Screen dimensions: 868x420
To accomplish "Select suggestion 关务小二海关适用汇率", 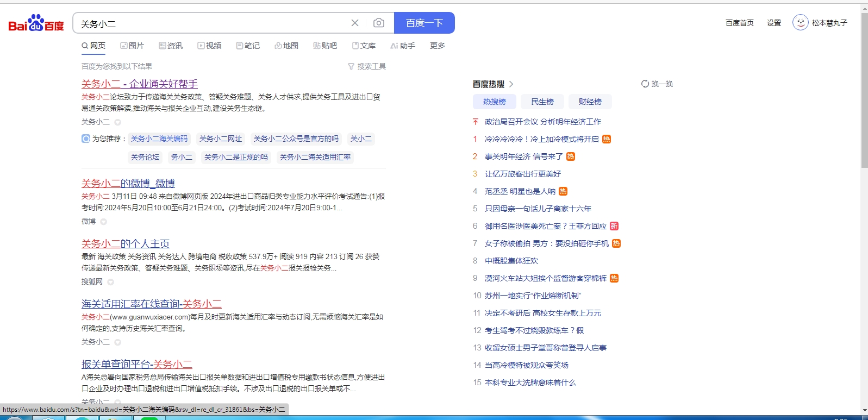I will (315, 157).
